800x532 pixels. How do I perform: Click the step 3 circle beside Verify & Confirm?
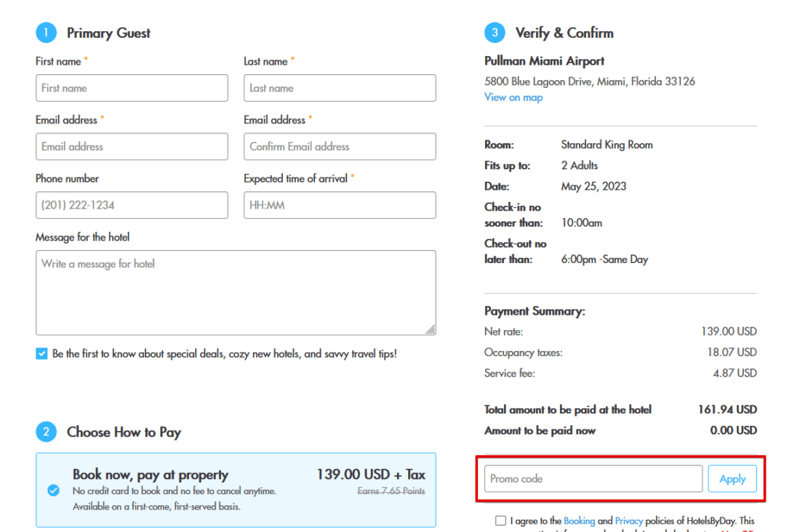[495, 33]
